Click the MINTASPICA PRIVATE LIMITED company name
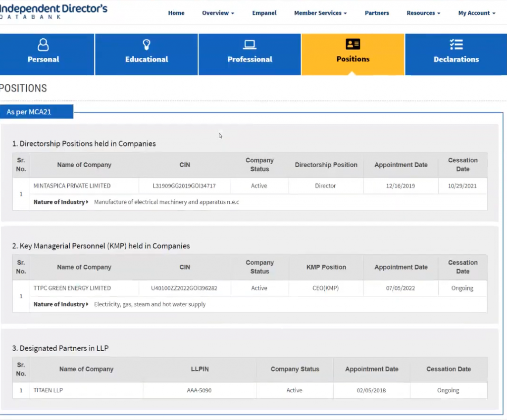 (72, 186)
